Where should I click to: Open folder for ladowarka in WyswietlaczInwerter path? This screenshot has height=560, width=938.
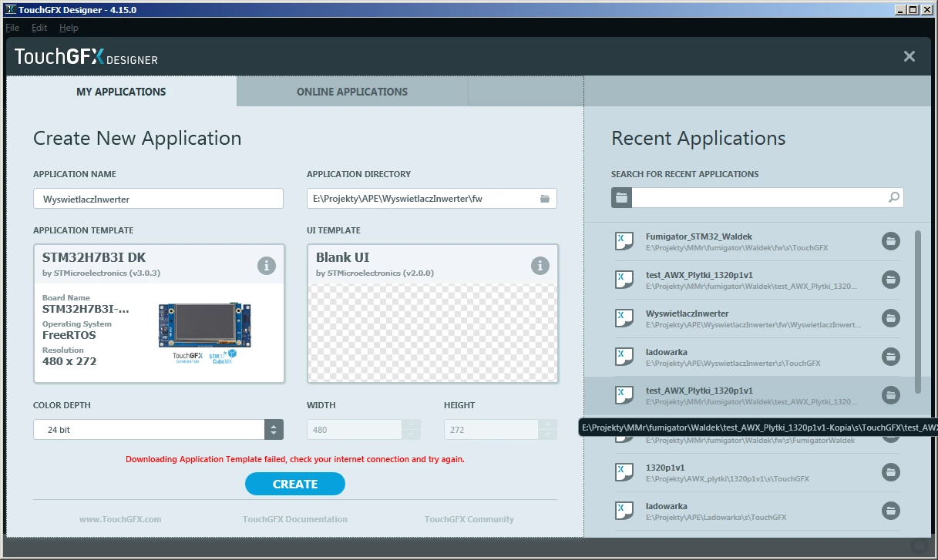pos(890,357)
